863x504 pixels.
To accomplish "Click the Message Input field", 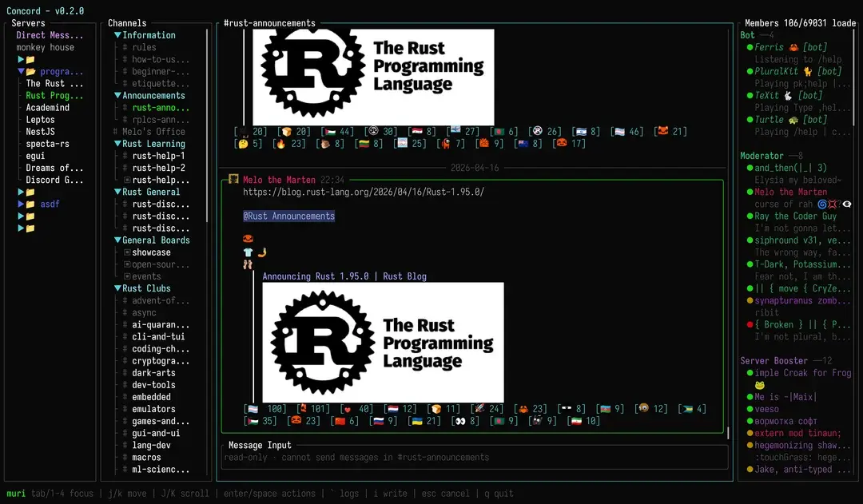I will point(475,457).
